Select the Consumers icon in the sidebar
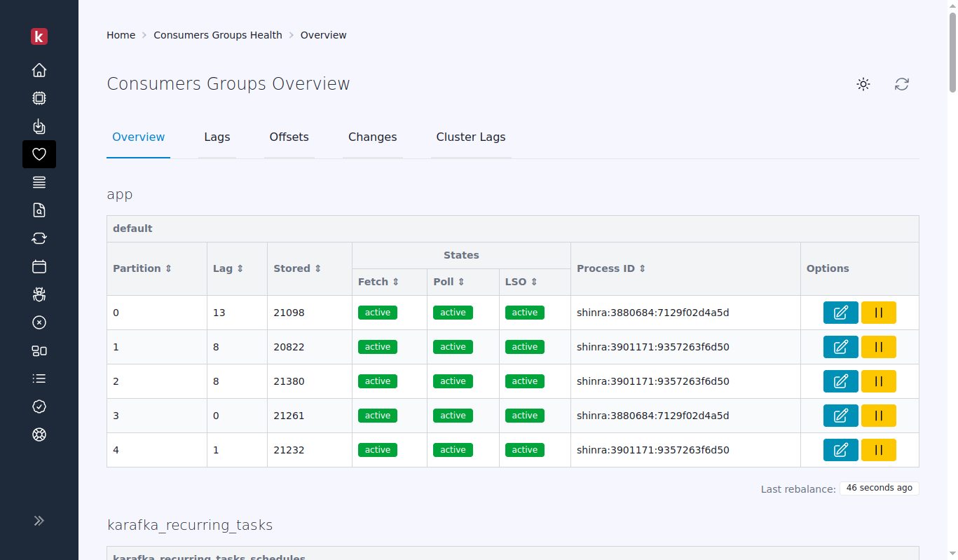958x560 pixels. tap(39, 126)
